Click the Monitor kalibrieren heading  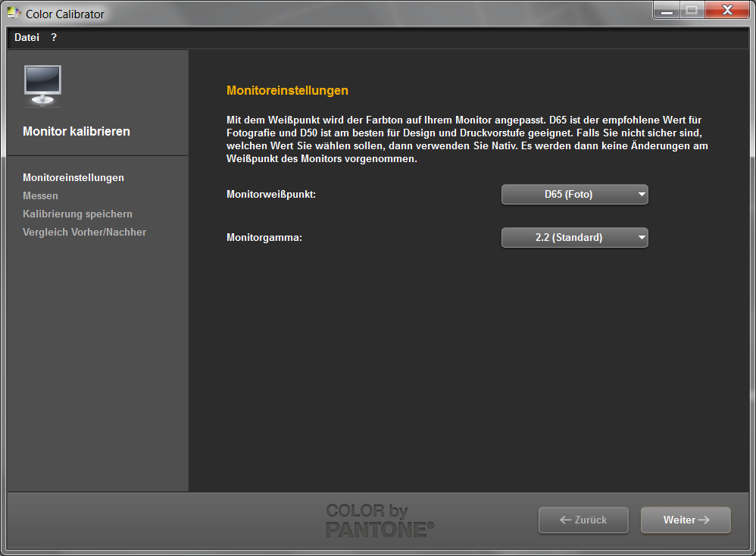coord(77,131)
